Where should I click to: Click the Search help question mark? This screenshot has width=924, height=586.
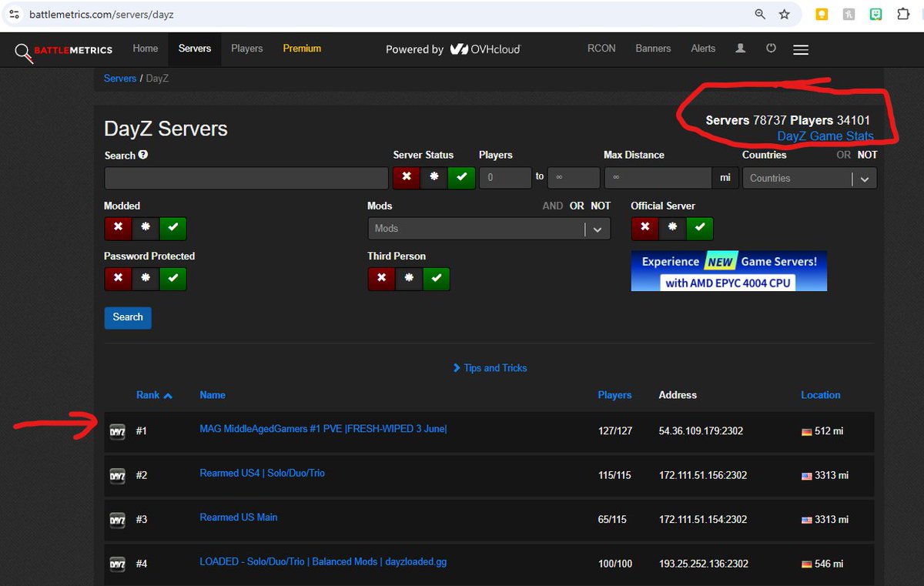point(143,155)
